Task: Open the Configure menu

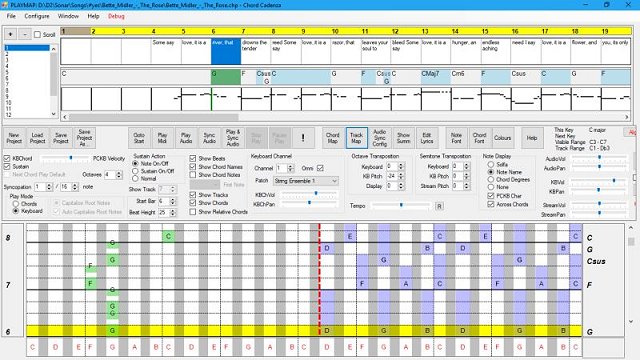Action: pos(37,16)
